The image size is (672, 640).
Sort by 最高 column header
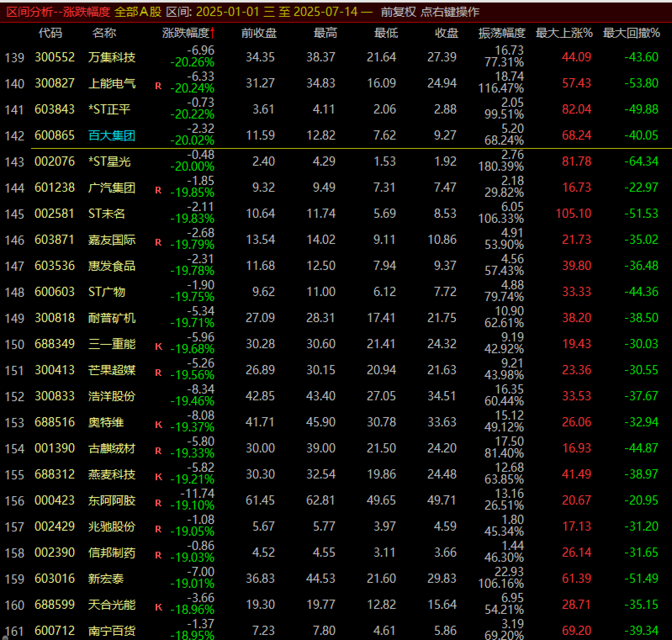325,33
